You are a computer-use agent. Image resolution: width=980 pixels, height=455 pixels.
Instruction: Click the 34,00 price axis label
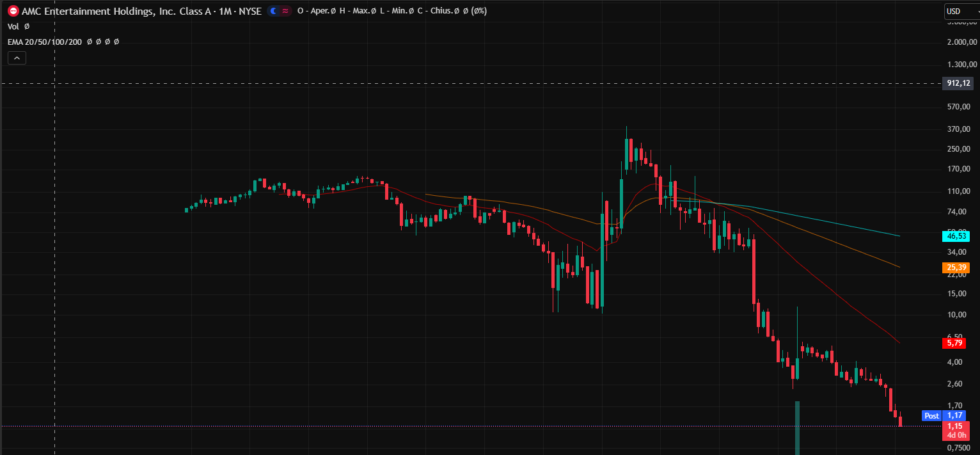[957, 252]
